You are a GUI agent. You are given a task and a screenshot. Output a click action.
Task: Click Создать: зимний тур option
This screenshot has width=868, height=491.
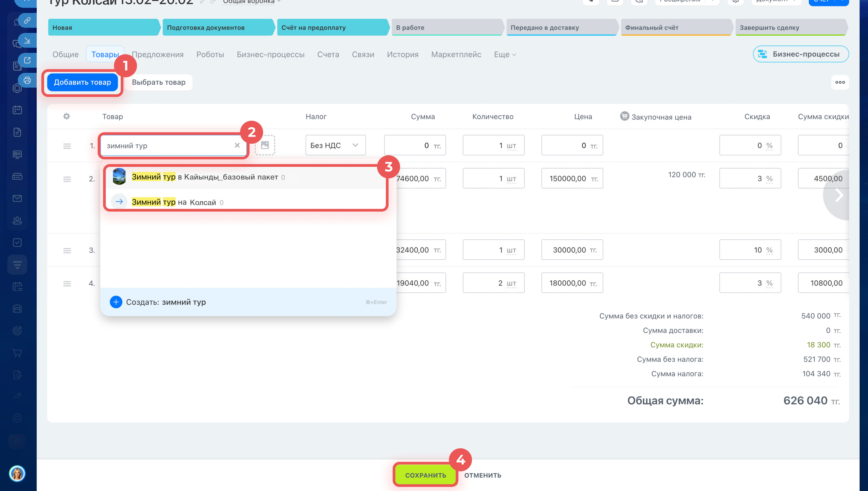[x=166, y=302]
